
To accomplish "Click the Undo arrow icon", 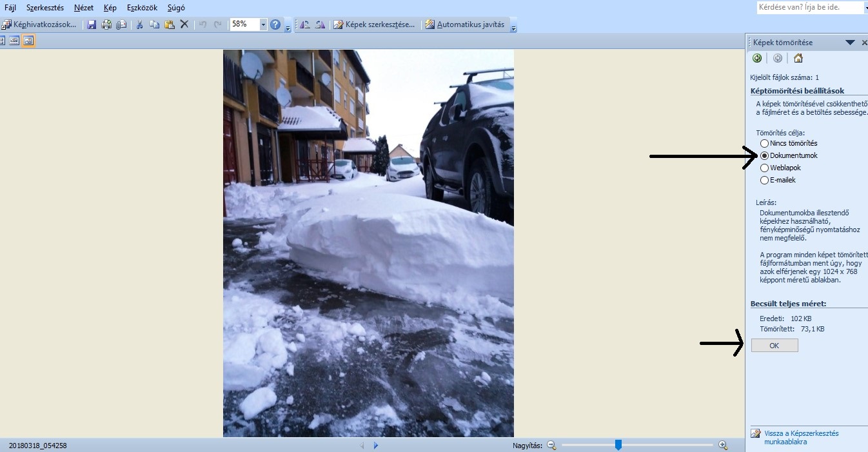I will [x=202, y=25].
